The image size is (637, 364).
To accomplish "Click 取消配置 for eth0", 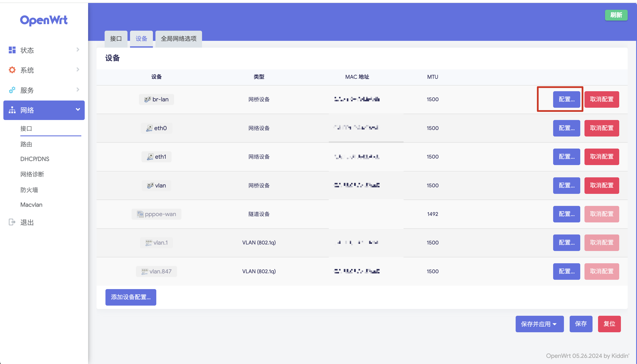I will [601, 128].
